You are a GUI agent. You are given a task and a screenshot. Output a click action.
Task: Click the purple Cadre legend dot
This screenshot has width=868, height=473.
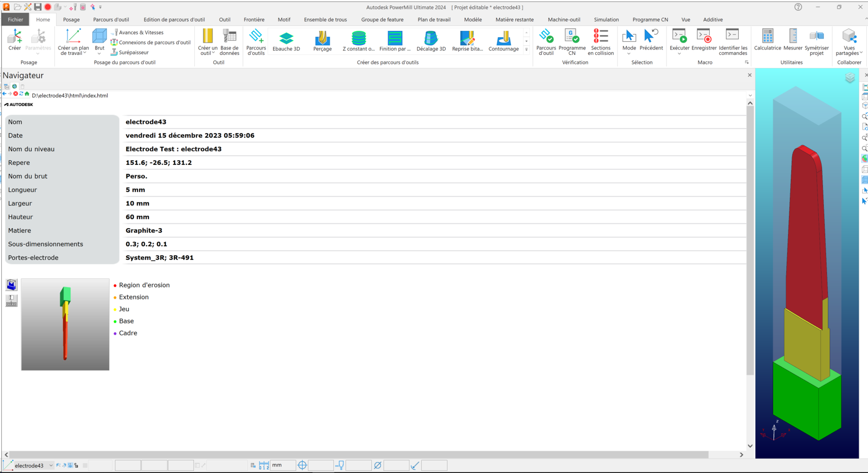115,333
